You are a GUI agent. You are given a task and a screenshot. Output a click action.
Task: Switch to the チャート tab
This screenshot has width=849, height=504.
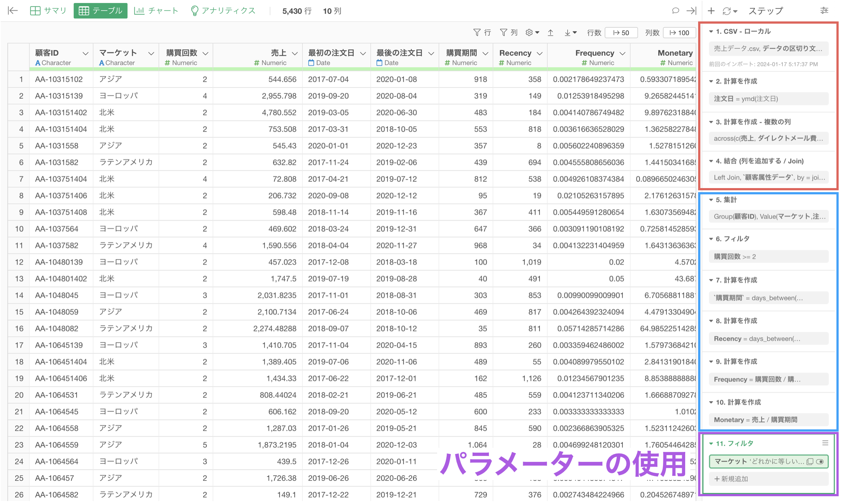156,11
